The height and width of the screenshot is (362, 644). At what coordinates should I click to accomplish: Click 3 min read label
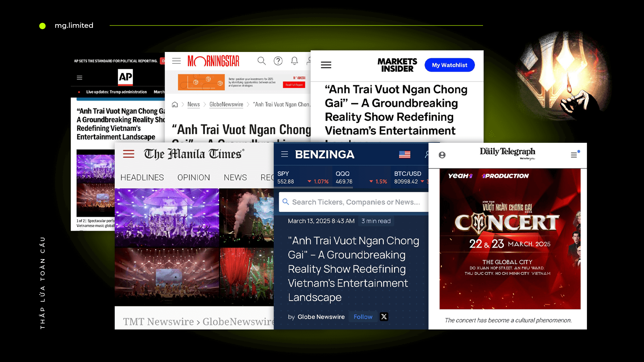click(x=376, y=221)
